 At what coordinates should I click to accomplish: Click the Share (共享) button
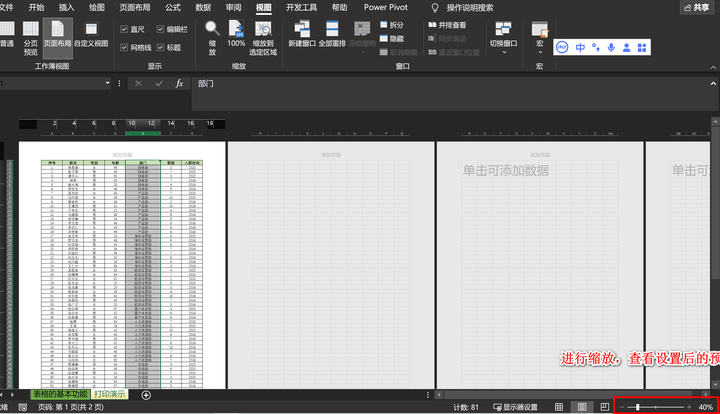pyautogui.click(x=696, y=7)
